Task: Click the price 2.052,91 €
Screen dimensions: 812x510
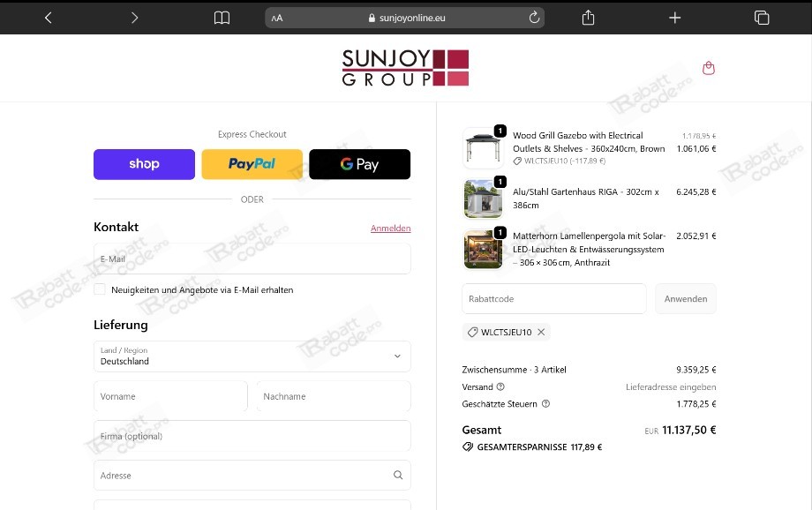Action: coord(696,236)
